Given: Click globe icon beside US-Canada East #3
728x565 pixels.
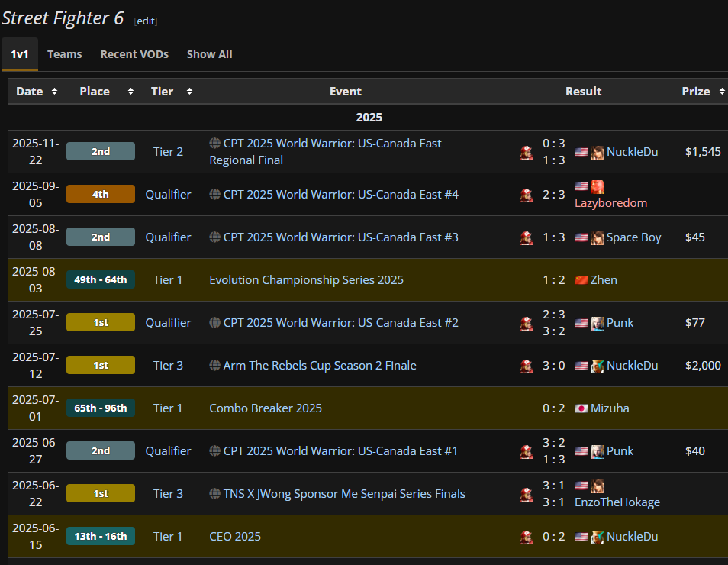Looking at the screenshot, I should 214,237.
